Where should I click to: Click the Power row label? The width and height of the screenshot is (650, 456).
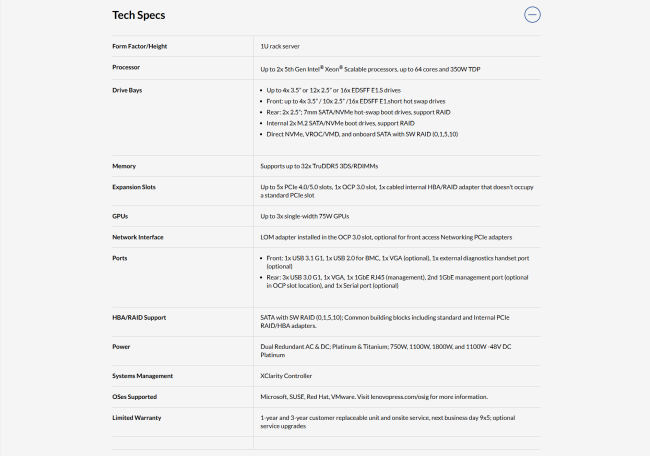121,346
